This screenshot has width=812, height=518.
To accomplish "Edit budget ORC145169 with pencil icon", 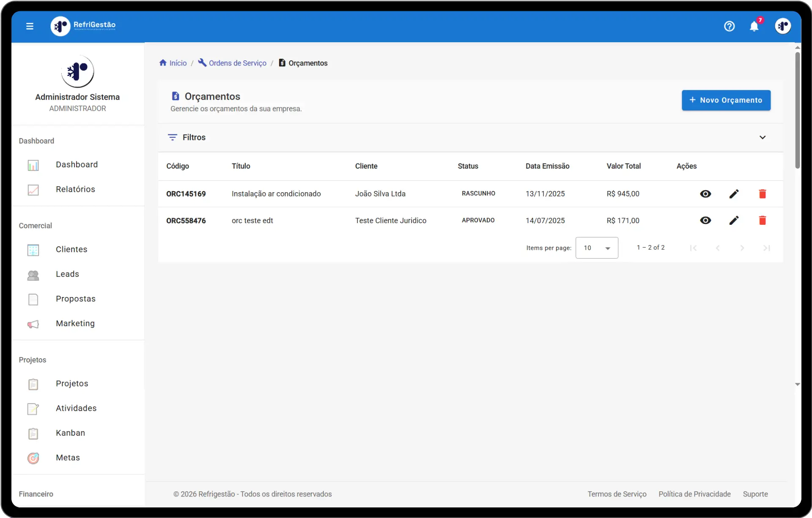I will coord(734,194).
